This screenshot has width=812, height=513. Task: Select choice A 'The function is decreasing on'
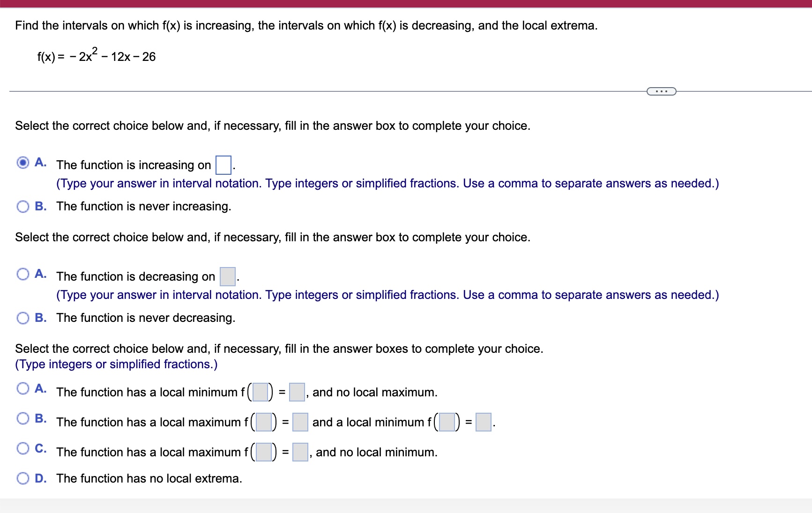pyautogui.click(x=22, y=274)
